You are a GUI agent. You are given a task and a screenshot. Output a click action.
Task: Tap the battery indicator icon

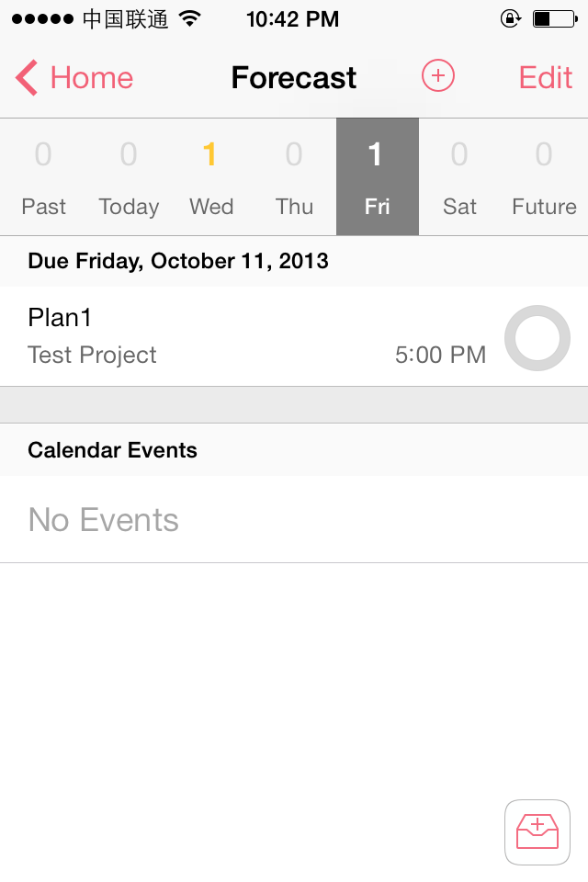pyautogui.click(x=555, y=19)
